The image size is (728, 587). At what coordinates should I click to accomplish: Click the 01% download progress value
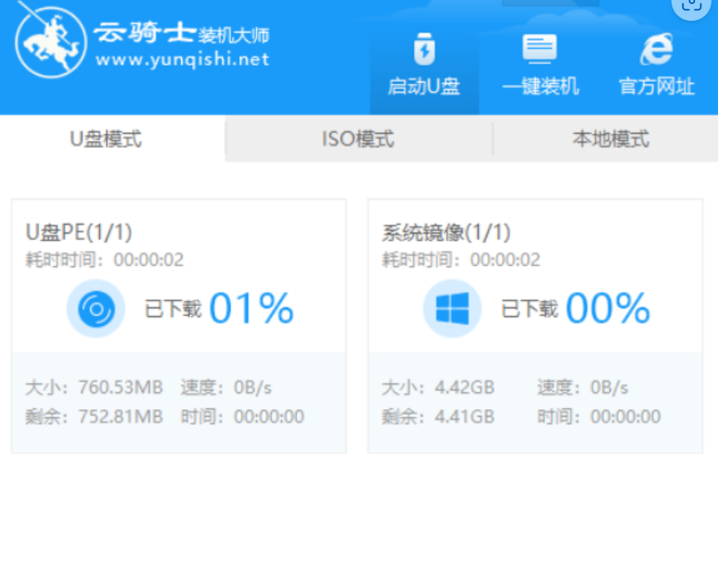251,308
